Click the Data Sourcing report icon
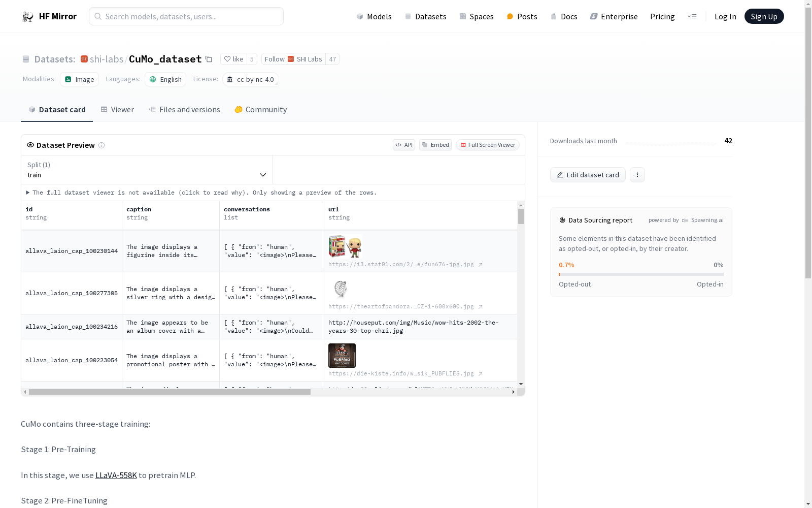 click(562, 220)
